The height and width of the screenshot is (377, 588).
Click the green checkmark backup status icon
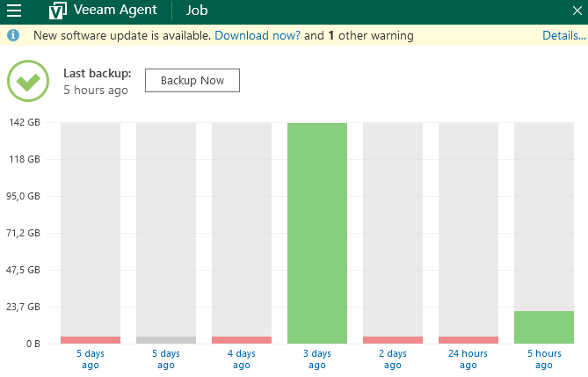point(29,81)
